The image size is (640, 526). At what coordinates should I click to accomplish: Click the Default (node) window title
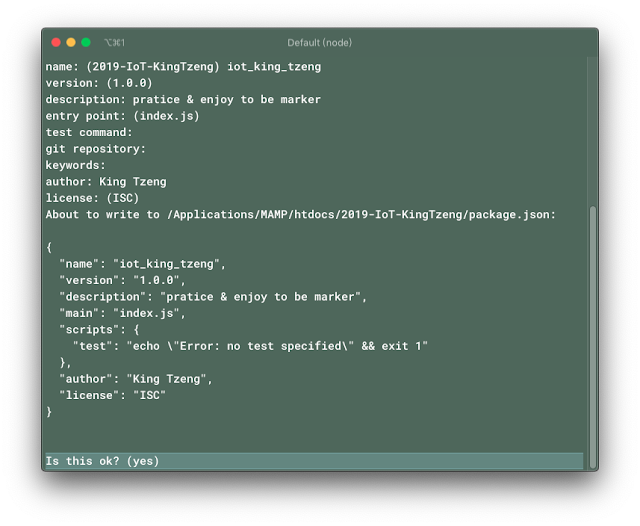pos(320,42)
